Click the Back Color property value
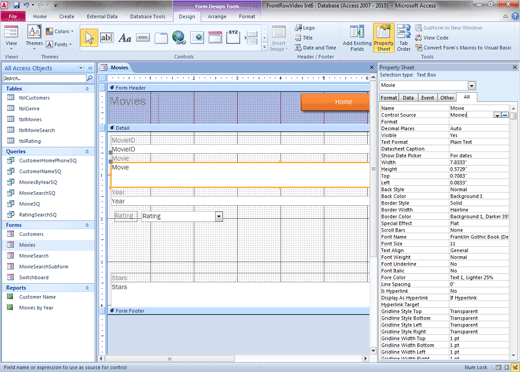This screenshot has height=372, width=520. [x=479, y=196]
